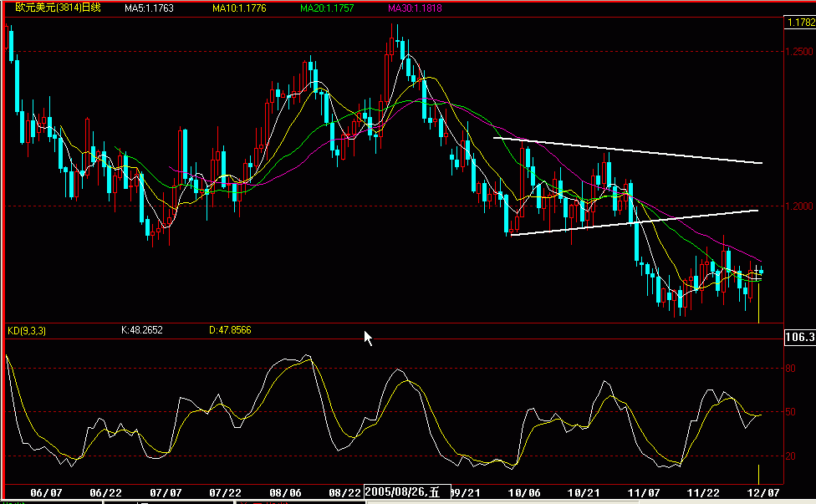Click the D:47.8566 value

230,330
